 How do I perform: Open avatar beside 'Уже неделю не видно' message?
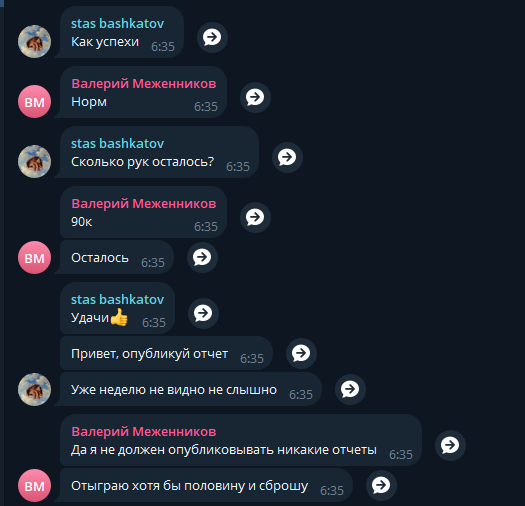pos(34,389)
